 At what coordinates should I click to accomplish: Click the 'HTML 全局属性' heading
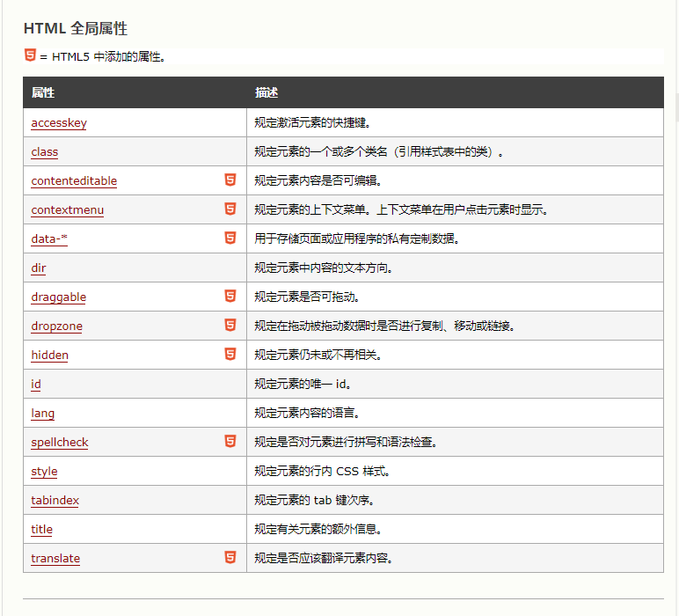76,28
